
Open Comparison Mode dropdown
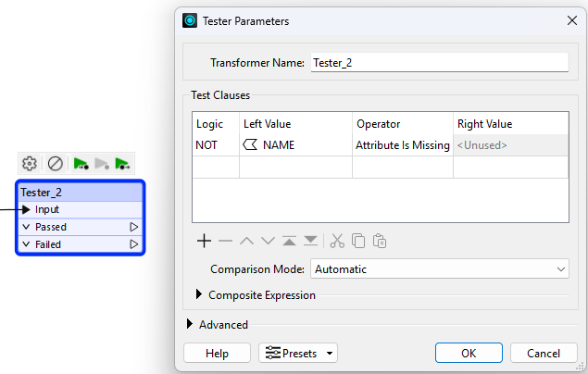[440, 269]
